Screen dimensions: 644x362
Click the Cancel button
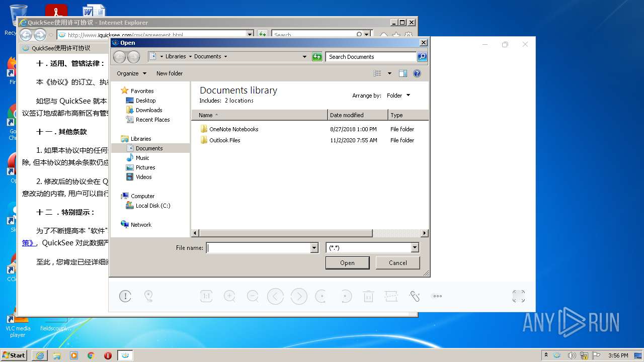coord(397,263)
